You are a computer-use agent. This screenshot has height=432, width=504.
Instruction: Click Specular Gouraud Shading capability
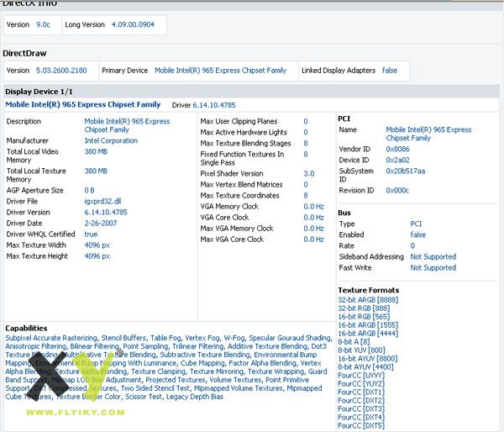pos(290,338)
